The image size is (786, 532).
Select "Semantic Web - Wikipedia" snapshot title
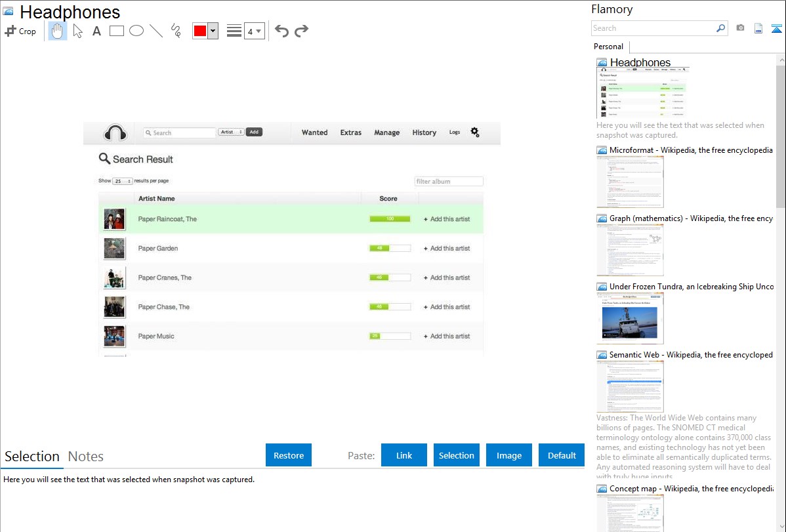click(692, 354)
